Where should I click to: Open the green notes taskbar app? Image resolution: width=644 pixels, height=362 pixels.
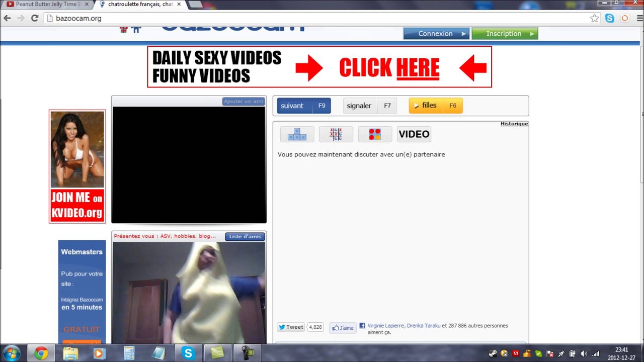tap(218, 353)
